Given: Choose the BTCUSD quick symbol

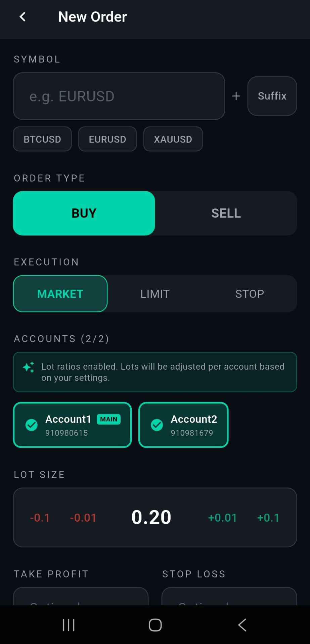Looking at the screenshot, I should pos(42,139).
